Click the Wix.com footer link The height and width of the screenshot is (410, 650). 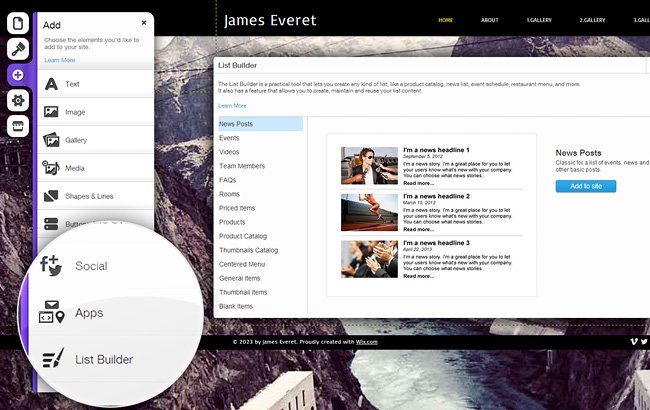pyautogui.click(x=366, y=342)
